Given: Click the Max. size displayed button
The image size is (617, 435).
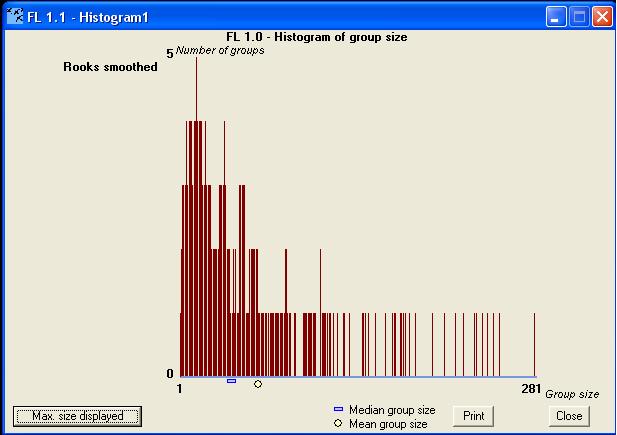Looking at the screenshot, I should click(77, 416).
